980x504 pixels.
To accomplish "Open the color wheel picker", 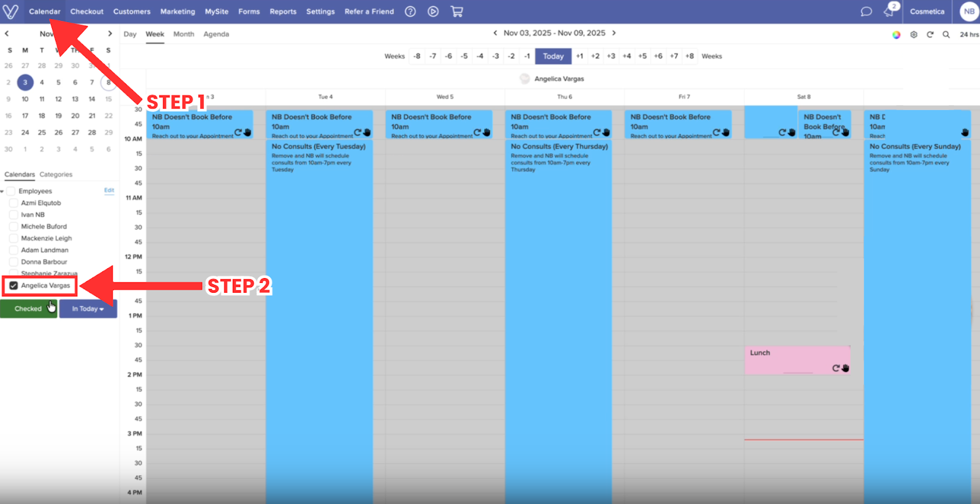I will click(896, 35).
